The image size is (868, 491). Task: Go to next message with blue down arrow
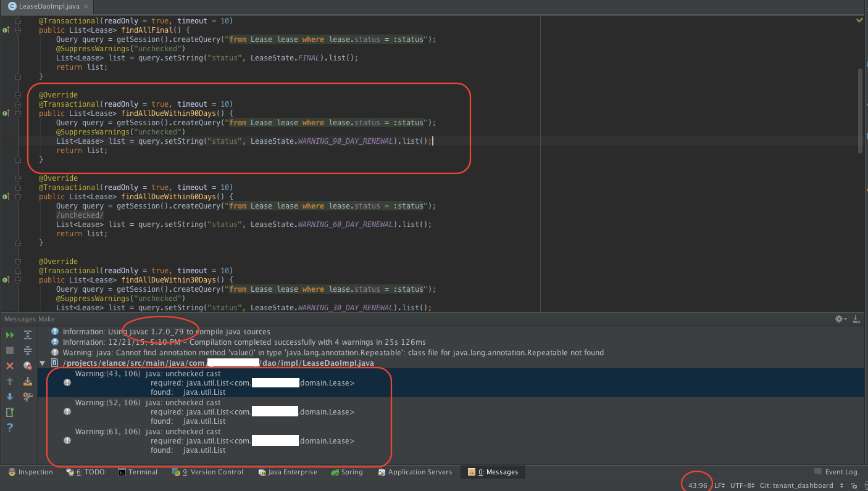click(10, 397)
